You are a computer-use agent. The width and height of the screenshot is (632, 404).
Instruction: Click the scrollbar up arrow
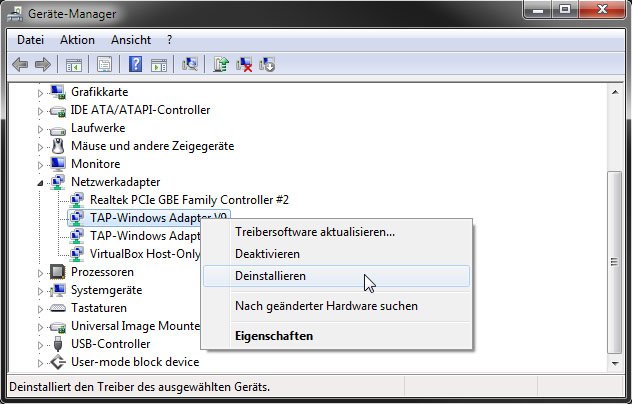(x=615, y=92)
